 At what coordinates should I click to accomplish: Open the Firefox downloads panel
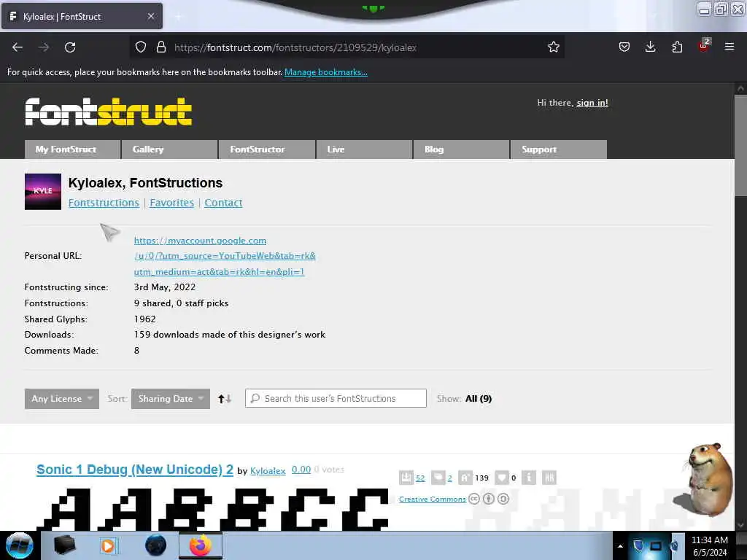pyautogui.click(x=650, y=47)
